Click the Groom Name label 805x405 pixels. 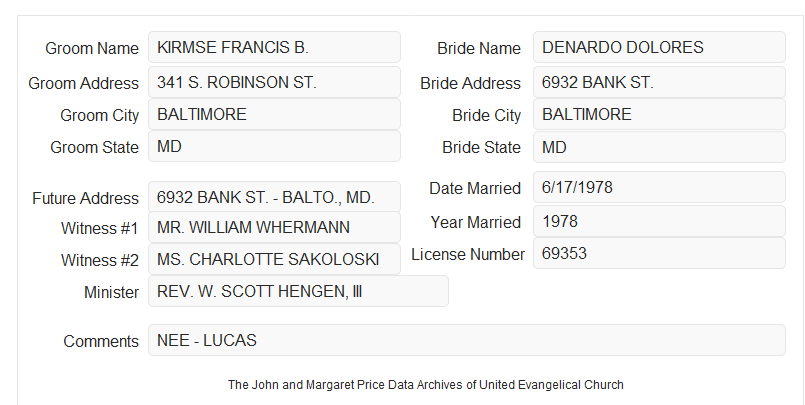pyautogui.click(x=92, y=48)
